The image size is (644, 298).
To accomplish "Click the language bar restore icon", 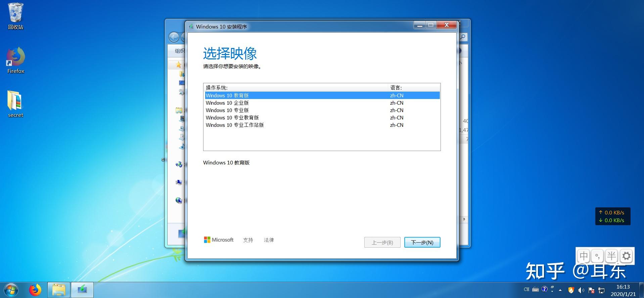I will click(552, 287).
